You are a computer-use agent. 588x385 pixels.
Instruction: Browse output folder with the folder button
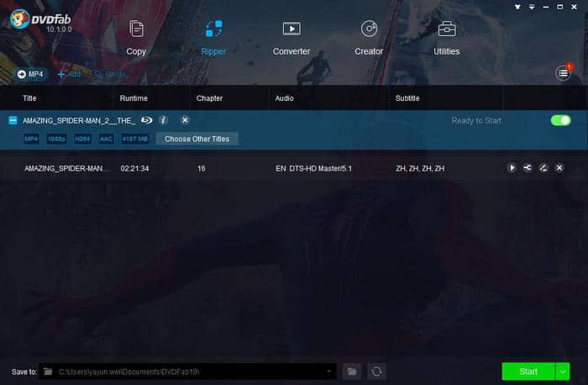tap(352, 372)
